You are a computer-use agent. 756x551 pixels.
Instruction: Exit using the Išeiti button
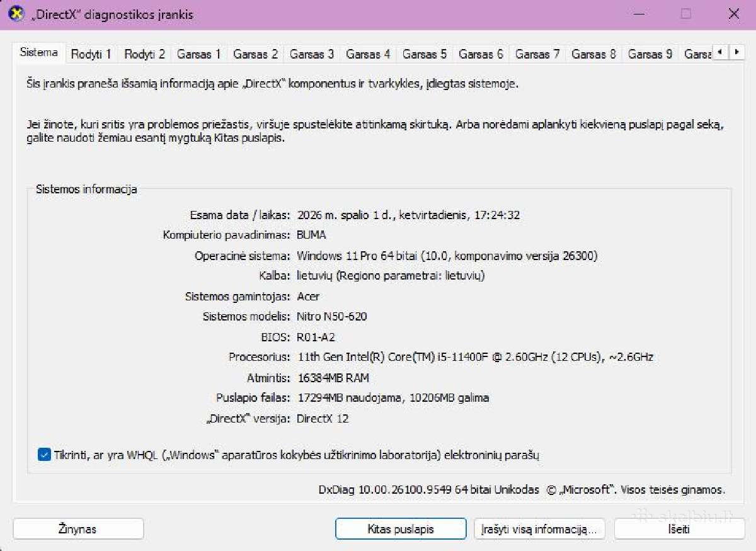point(680,529)
